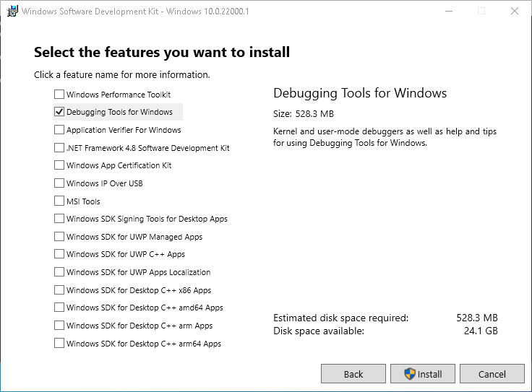Check Application Verifier For Windows
This screenshot has width=532, height=392.
pyautogui.click(x=59, y=130)
